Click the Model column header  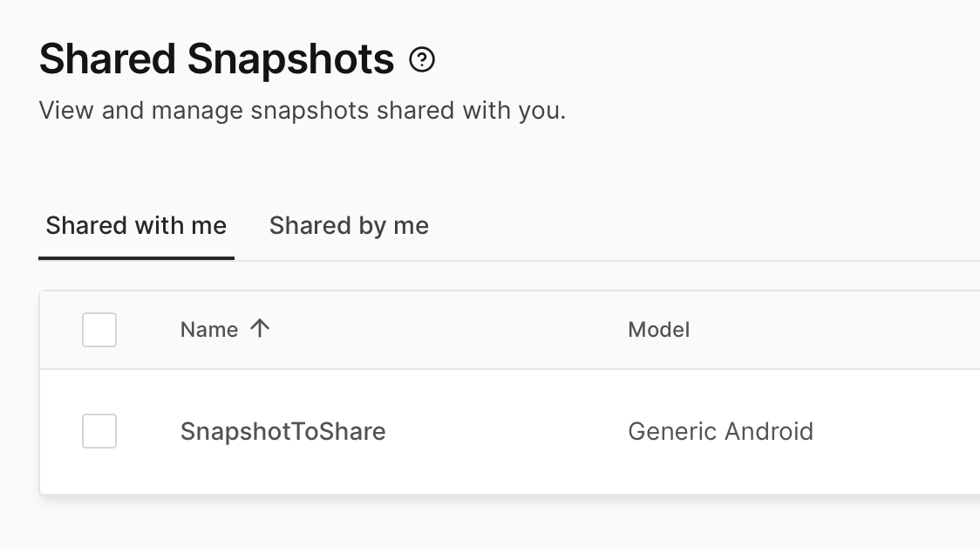(658, 330)
